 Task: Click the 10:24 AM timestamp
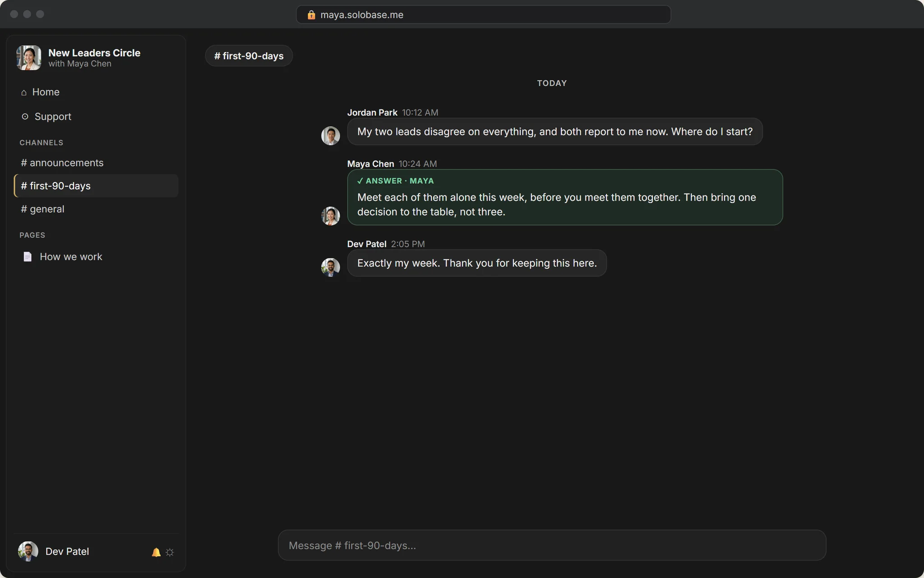418,164
